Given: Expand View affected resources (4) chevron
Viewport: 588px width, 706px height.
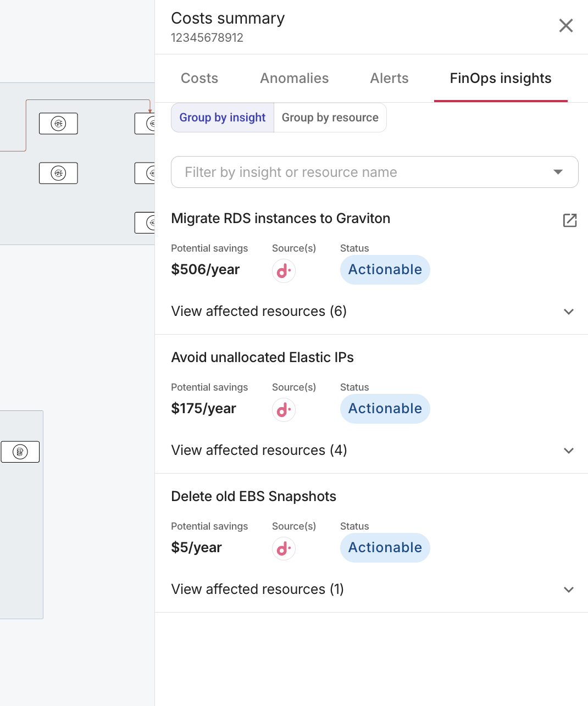Looking at the screenshot, I should tap(569, 451).
